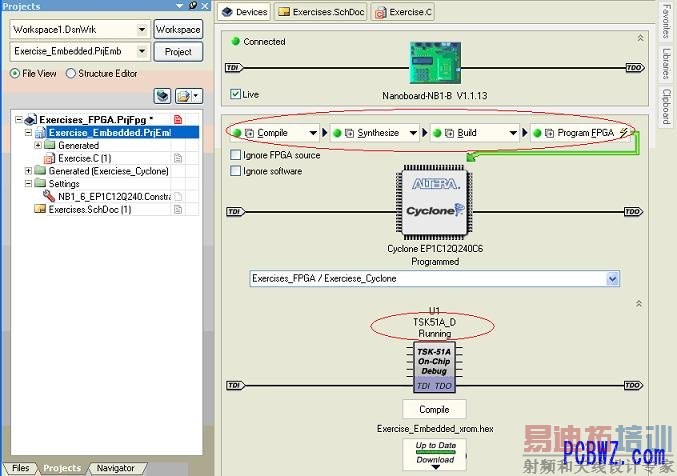Click the compile project toolbar icon in Projects panel
The width and height of the screenshot is (677, 476).
click(x=163, y=95)
